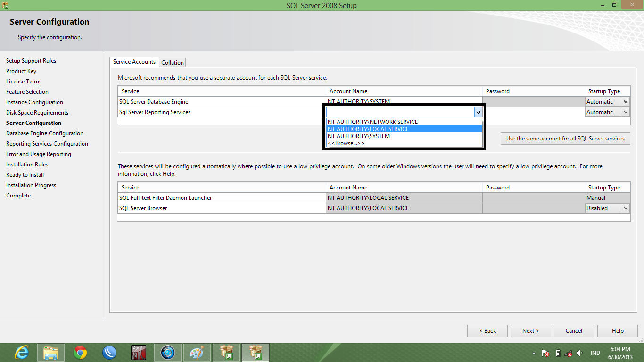This screenshot has height=362, width=644.
Task: Click the Complete step in the list
Action: [x=18, y=196]
